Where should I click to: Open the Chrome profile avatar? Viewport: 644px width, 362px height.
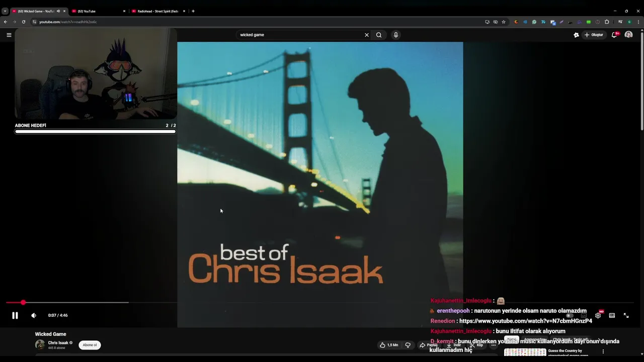click(629, 22)
